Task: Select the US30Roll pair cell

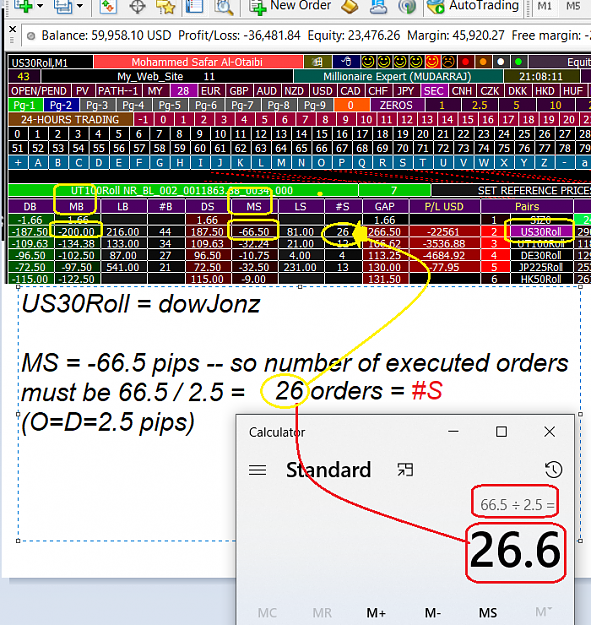Action: pos(540,232)
